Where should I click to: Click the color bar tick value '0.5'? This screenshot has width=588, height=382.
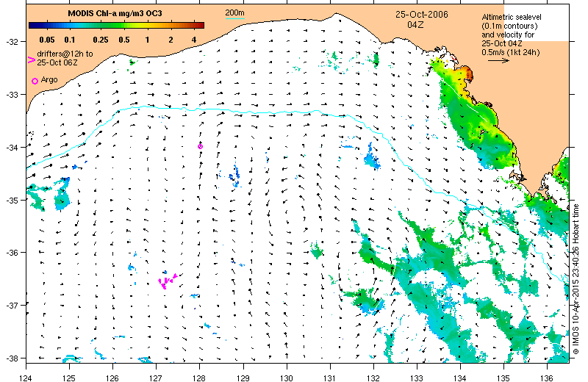[124, 40]
